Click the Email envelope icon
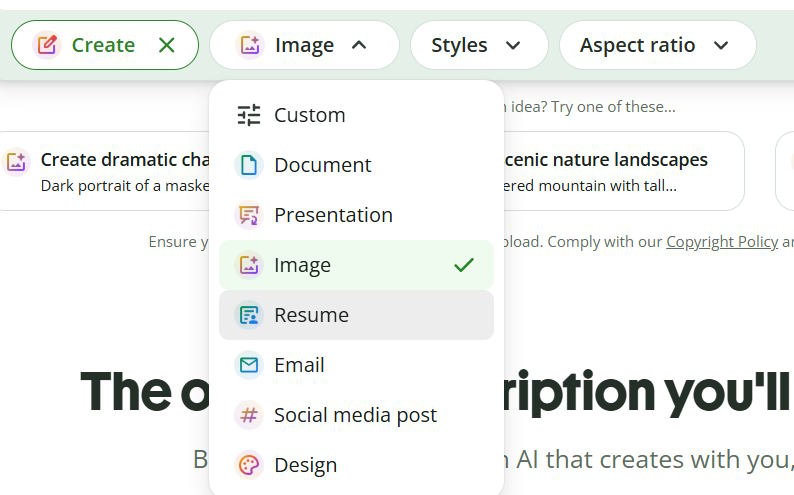The height and width of the screenshot is (495, 794). 249,365
